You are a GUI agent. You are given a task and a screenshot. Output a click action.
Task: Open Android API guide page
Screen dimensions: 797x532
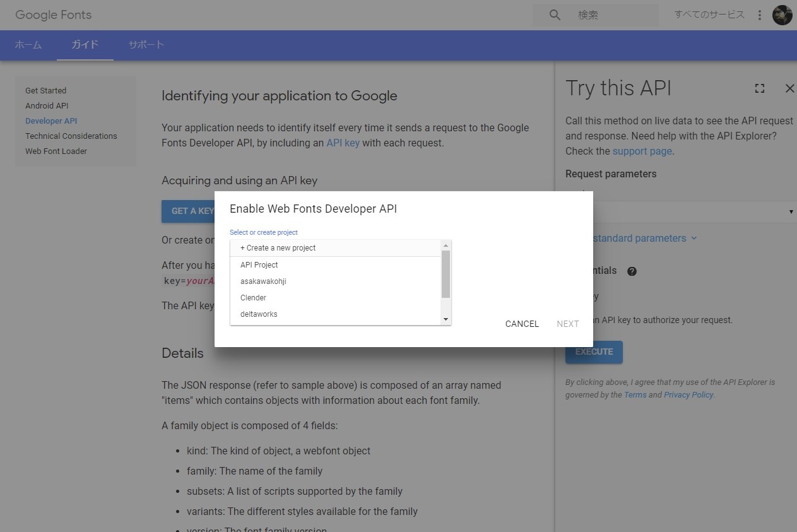[47, 105]
